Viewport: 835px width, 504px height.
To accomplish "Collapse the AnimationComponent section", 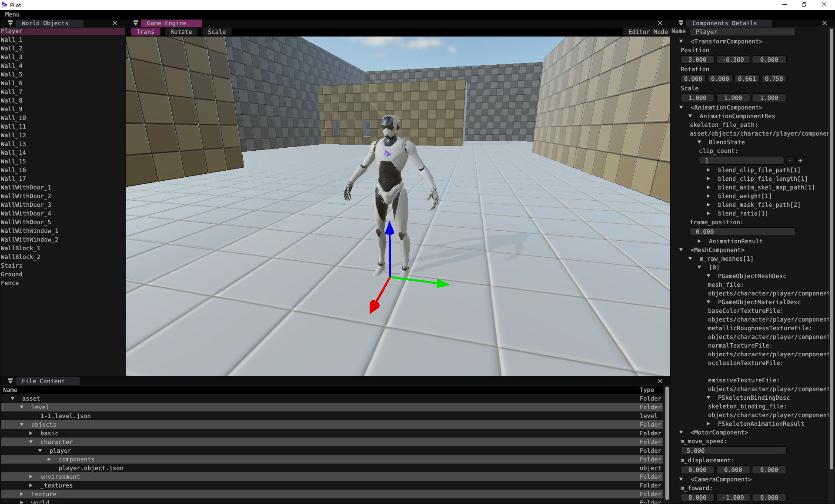I will pos(681,107).
